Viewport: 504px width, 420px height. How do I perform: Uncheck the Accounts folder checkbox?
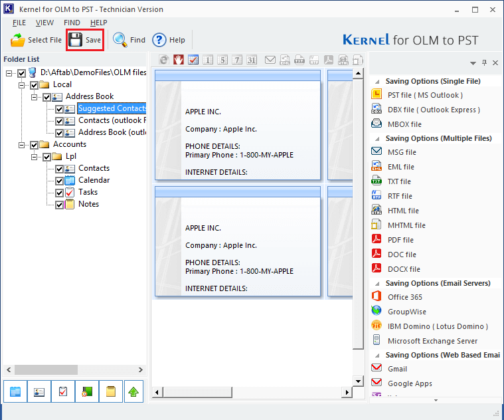pyautogui.click(x=34, y=145)
